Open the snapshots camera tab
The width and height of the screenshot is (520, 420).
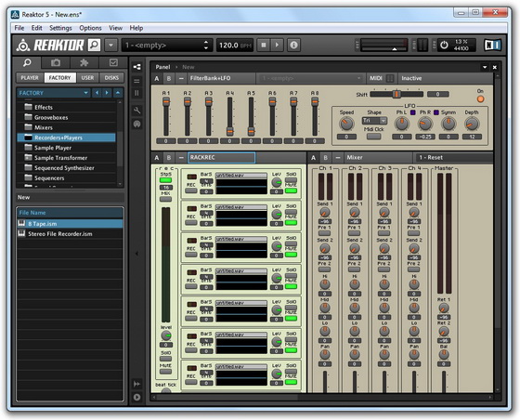tap(56, 62)
